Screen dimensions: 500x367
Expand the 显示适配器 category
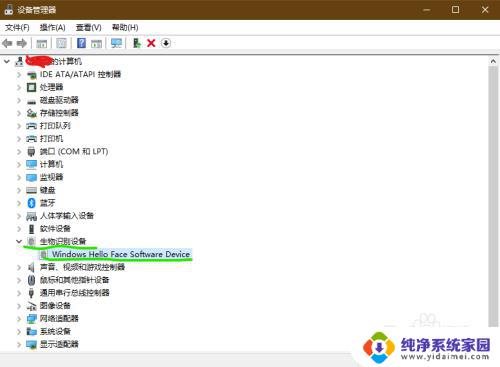click(x=19, y=344)
